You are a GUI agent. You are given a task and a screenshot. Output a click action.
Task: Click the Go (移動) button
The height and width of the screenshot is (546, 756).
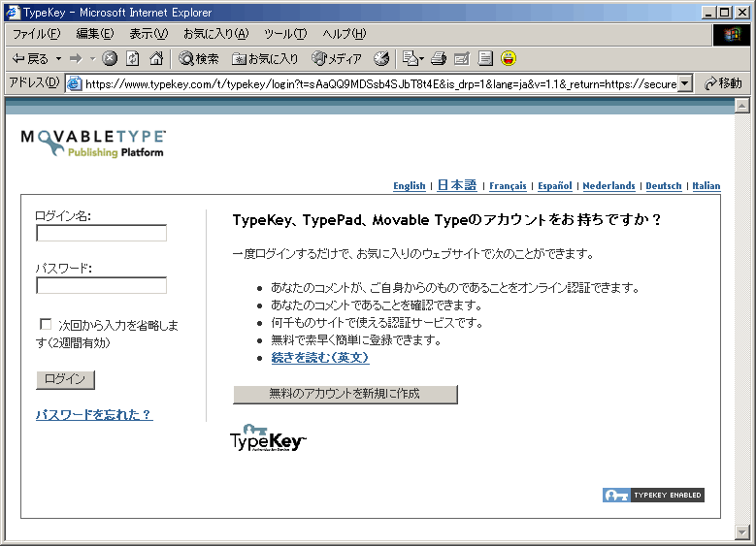[x=723, y=83]
